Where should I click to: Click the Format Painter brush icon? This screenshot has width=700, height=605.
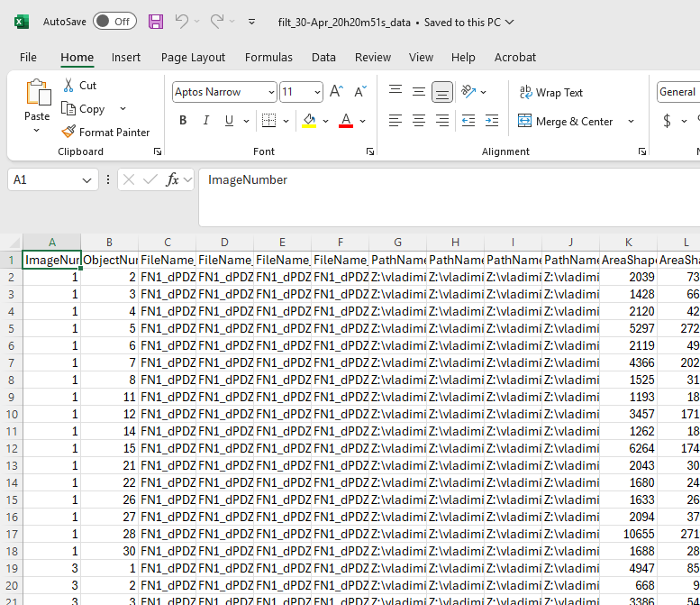pos(68,132)
